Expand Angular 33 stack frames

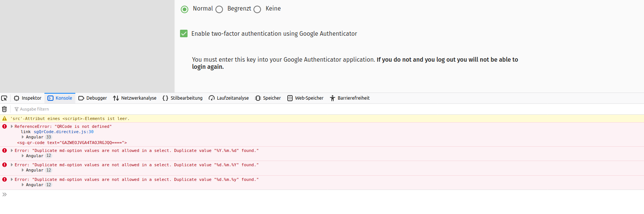pos(23,137)
